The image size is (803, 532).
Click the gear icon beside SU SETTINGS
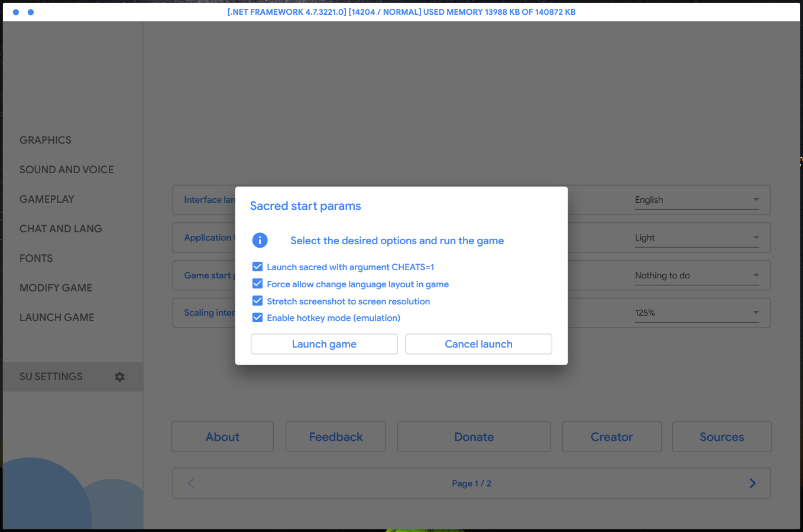tap(120, 377)
